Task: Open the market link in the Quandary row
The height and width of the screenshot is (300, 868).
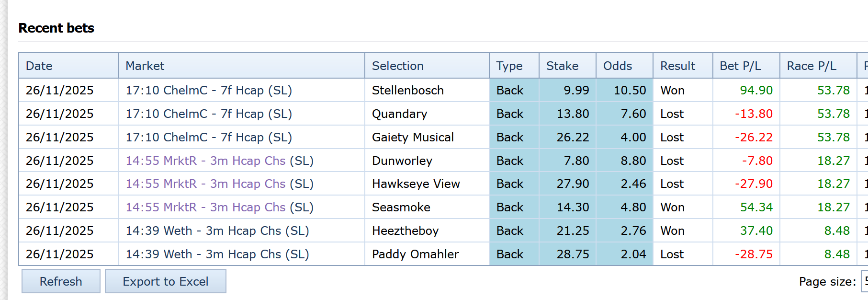Action: coord(208,114)
